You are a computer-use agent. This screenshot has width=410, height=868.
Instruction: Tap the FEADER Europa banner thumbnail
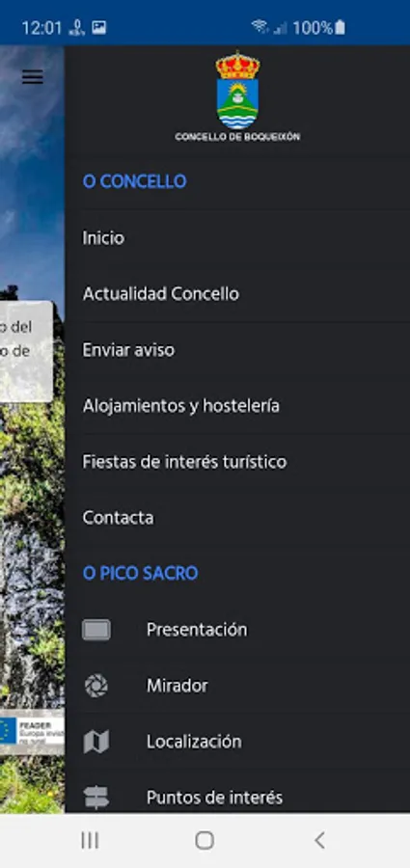32,732
